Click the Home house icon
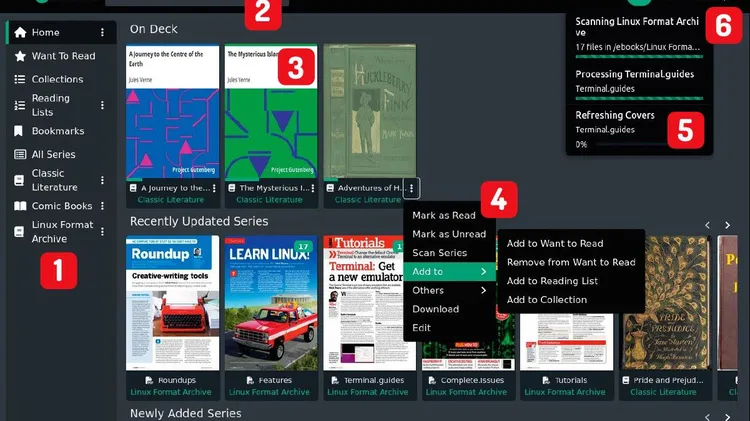750x421 pixels. (x=20, y=33)
